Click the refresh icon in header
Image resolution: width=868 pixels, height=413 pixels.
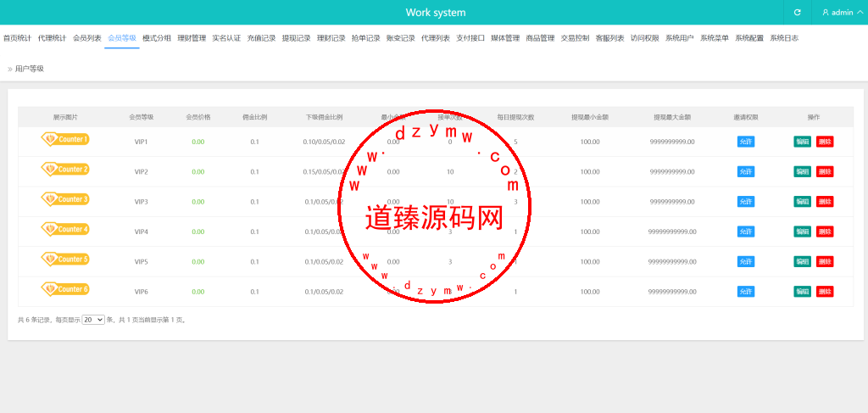click(797, 12)
